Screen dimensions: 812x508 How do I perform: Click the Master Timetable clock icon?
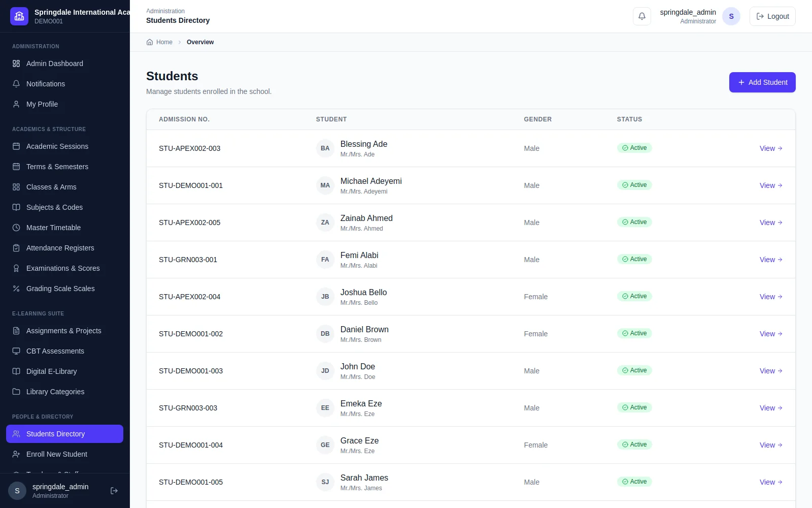[16, 228]
